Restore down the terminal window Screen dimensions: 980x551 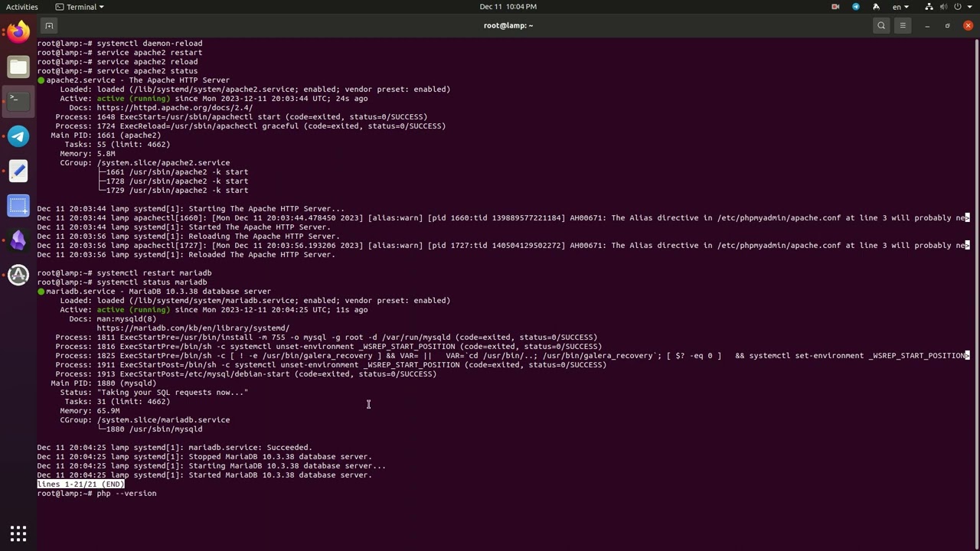947,25
